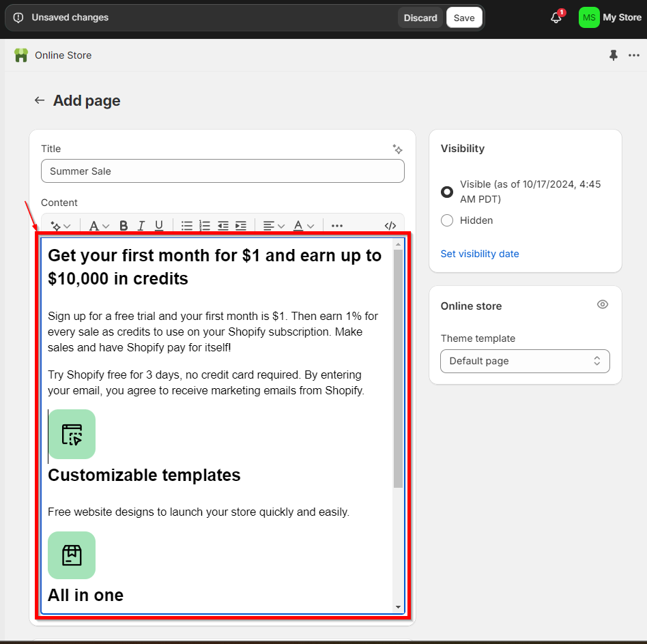Image resolution: width=647 pixels, height=644 pixels.
Task: Go back using the arrow beside Add page
Action: (x=40, y=100)
